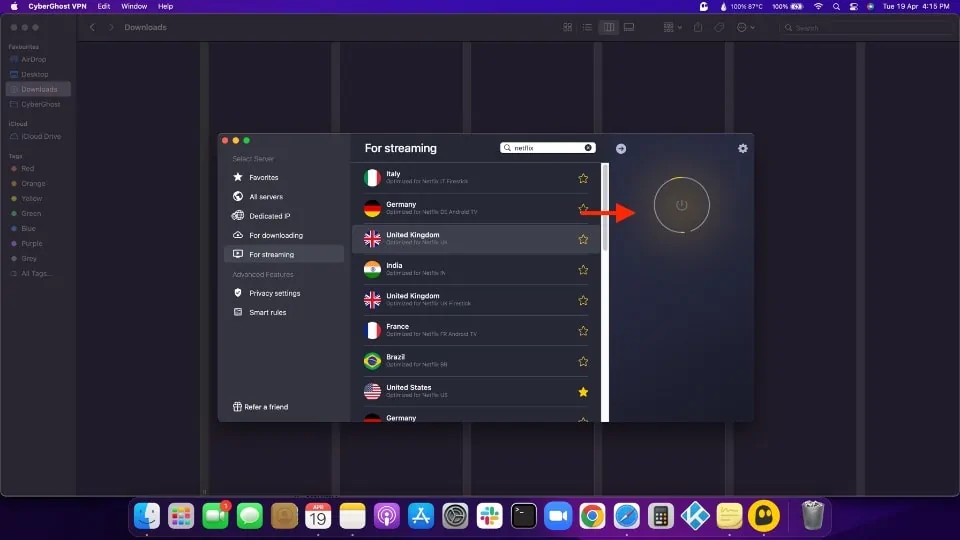Click Finder share button
The width and height of the screenshot is (960, 540).
[698, 27]
